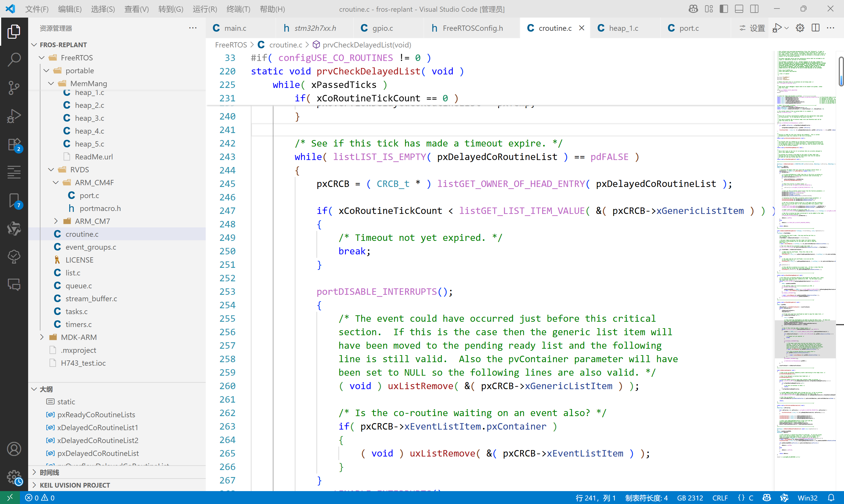Collapse the 大纲 outline section
Viewport: 844px width, 504px height.
pos(34,389)
